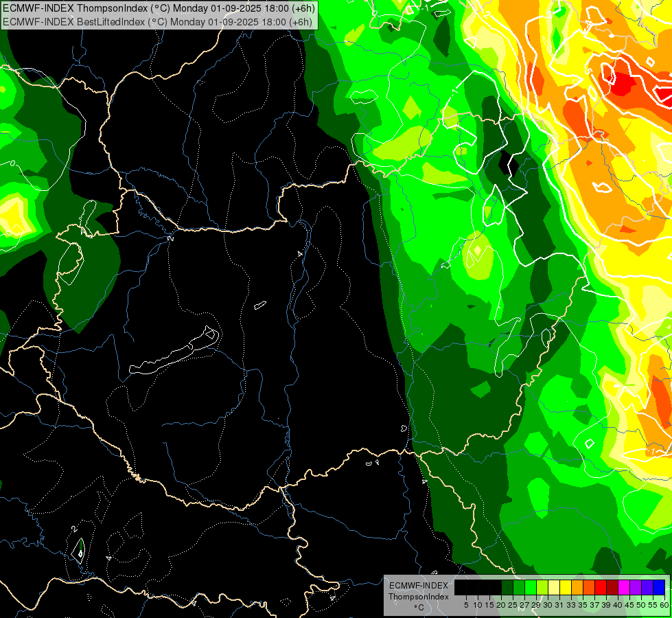Click the legend tick value 37
Image resolution: width=672 pixels, height=618 pixels.
[595, 605]
